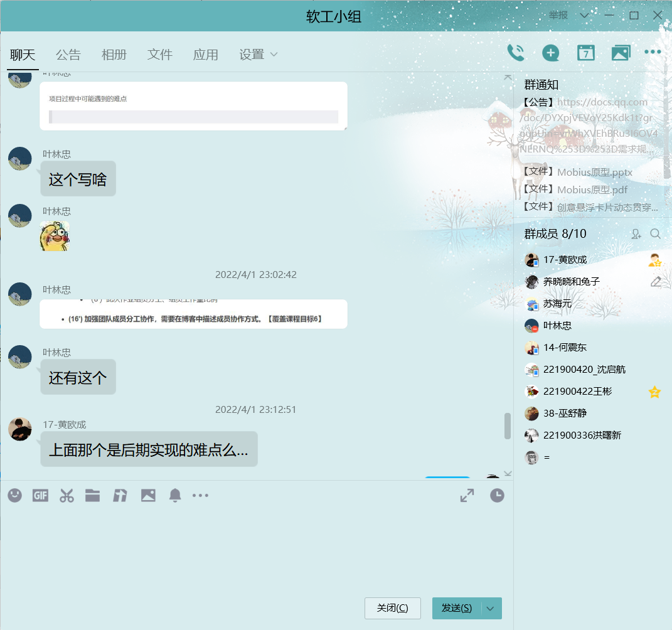Search group members with magnifier icon
This screenshot has height=630, width=672.
(x=655, y=233)
